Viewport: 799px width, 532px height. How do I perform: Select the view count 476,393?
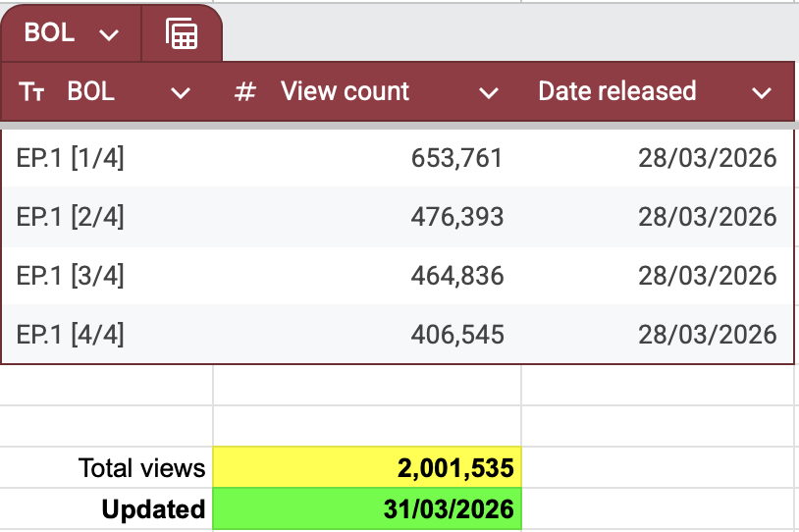[x=367, y=217]
